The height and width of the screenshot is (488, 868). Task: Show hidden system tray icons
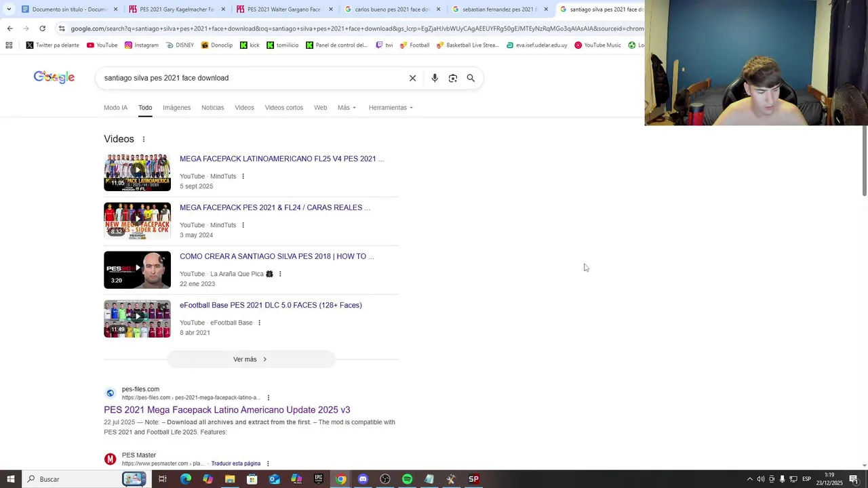coord(749,479)
